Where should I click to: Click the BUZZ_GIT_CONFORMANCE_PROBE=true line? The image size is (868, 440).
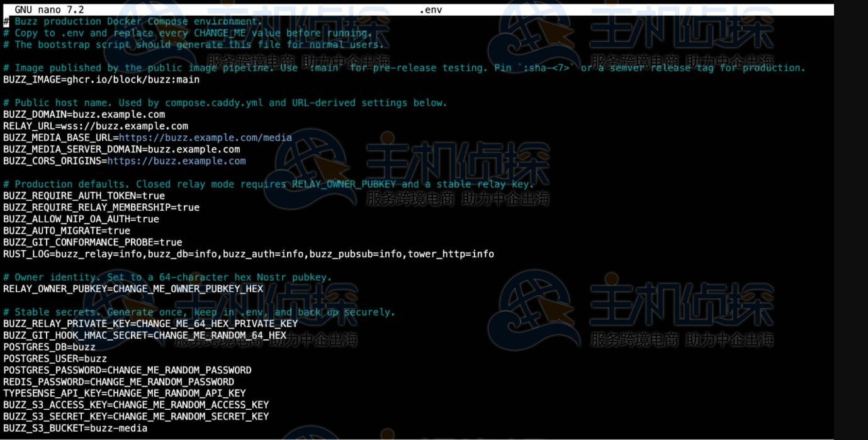coord(93,242)
